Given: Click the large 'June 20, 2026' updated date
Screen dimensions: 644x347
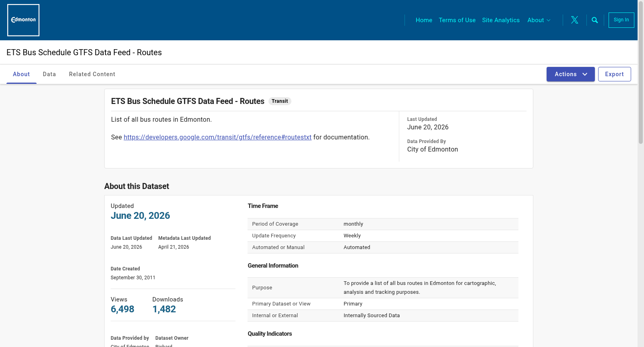Looking at the screenshot, I should click(x=140, y=216).
